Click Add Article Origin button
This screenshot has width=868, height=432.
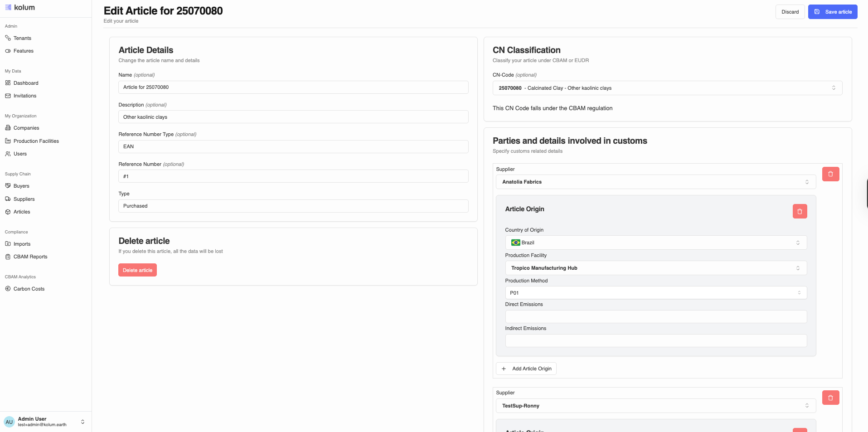[x=526, y=369]
